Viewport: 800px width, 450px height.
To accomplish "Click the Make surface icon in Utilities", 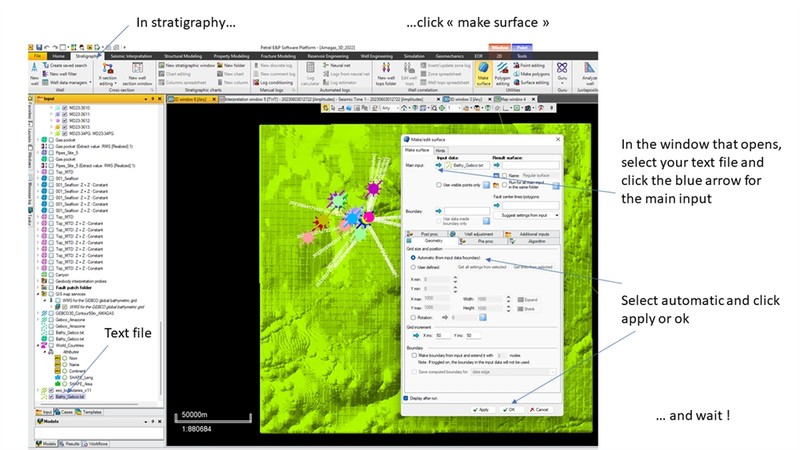I will tap(483, 73).
